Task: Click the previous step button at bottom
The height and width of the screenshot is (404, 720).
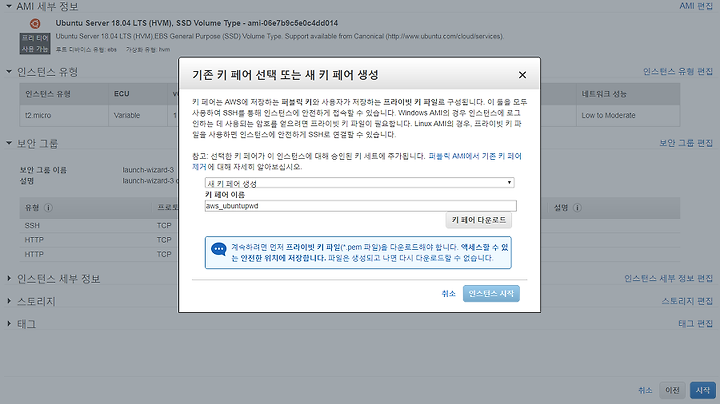Action: click(x=672, y=390)
